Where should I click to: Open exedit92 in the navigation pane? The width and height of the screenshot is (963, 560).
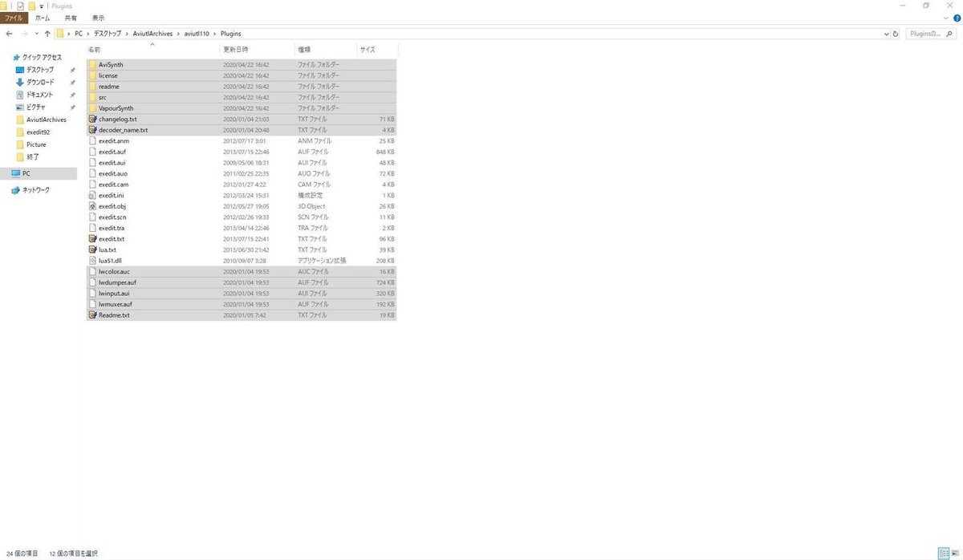click(33, 132)
